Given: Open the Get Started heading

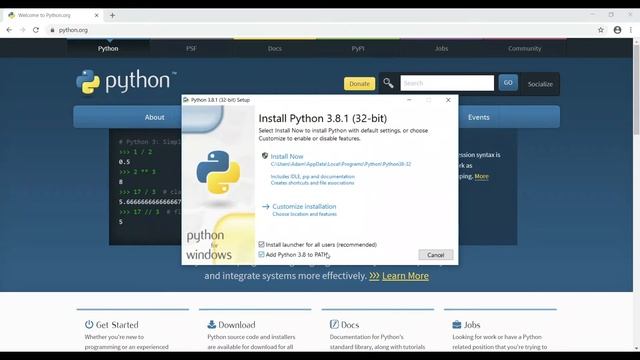Looking at the screenshot, I should click(117, 325).
